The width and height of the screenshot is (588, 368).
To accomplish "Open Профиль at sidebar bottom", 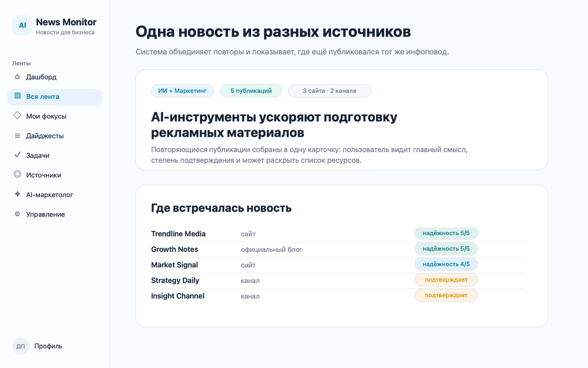I will tap(48, 346).
